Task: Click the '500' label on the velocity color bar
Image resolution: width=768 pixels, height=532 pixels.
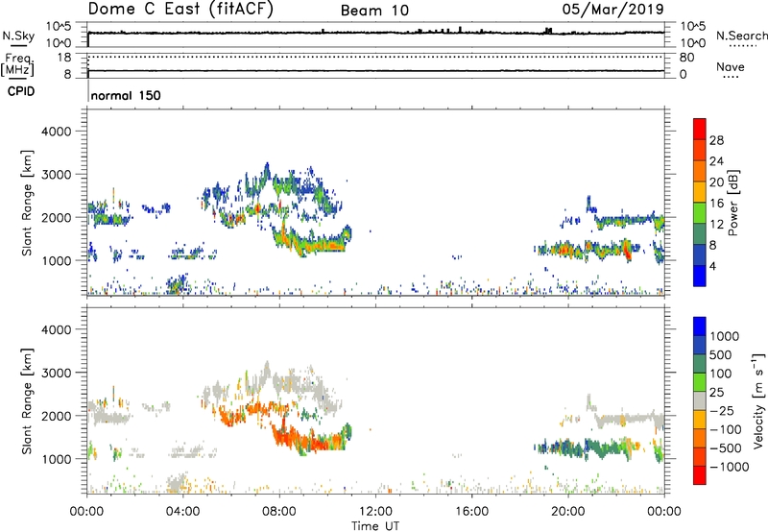Action: coord(721,355)
